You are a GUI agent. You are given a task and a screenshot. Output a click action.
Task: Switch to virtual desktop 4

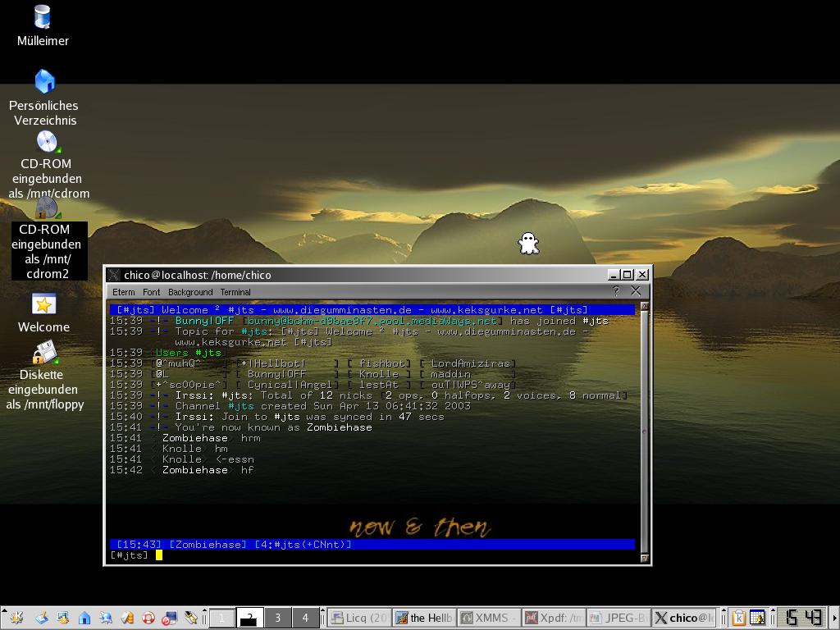(305, 618)
